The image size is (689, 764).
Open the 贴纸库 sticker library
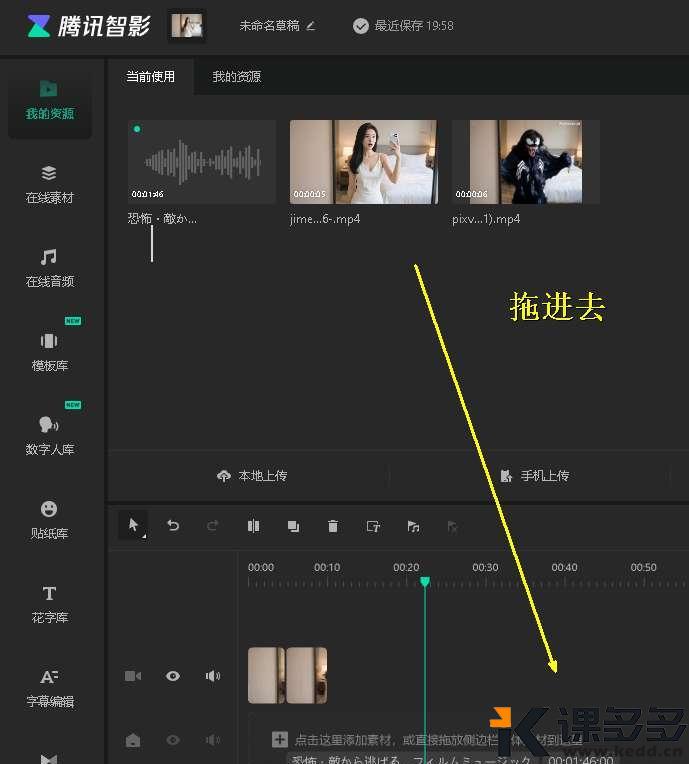[49, 519]
